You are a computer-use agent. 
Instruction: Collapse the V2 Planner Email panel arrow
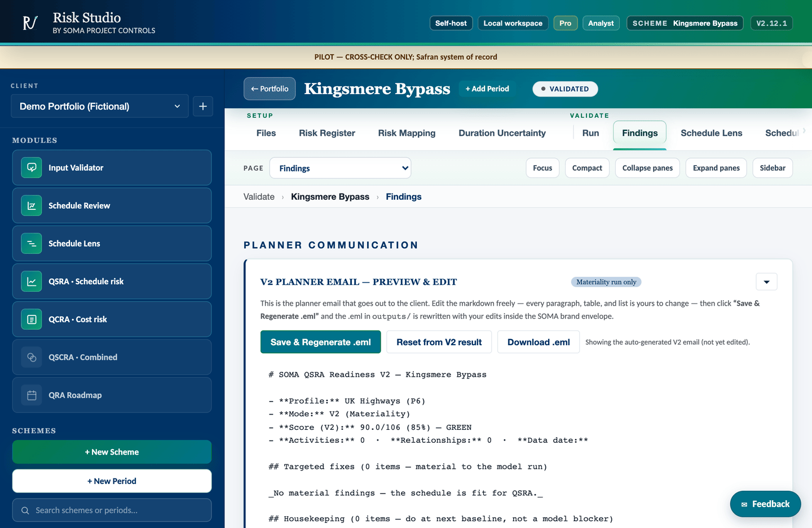(x=766, y=281)
